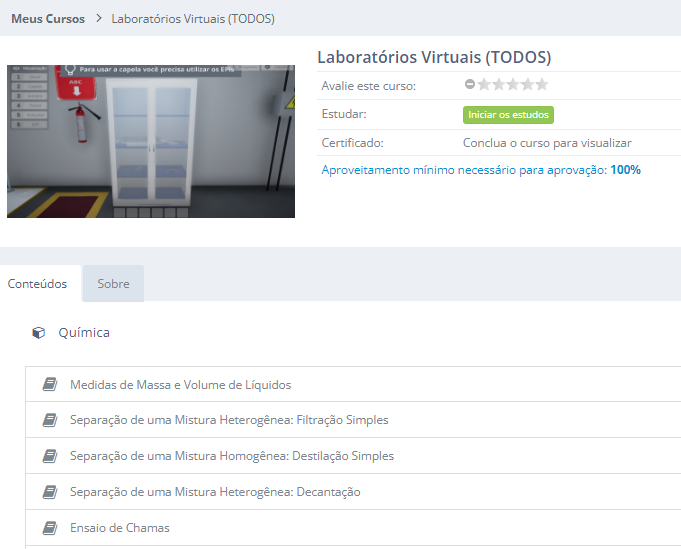This screenshot has width=681, height=549.
Task: Rate the course two stars
Action: (499, 84)
